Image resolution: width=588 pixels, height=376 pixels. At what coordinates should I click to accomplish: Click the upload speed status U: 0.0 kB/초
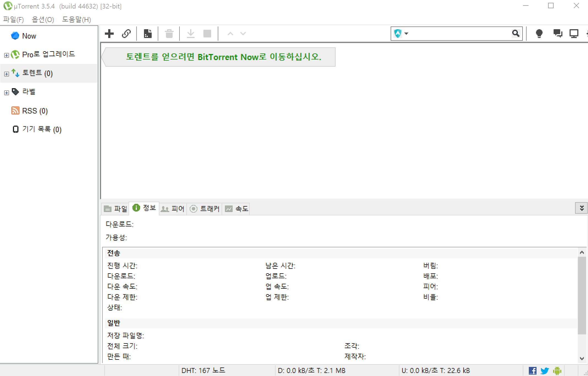pos(435,370)
